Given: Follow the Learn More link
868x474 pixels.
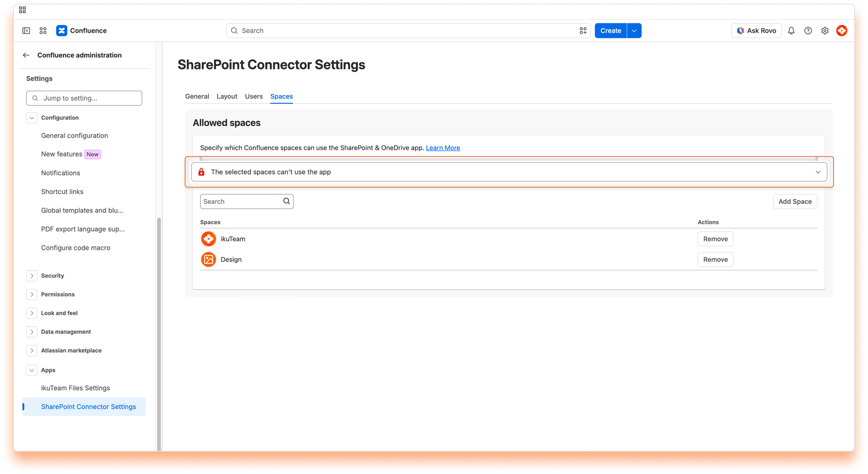Looking at the screenshot, I should [x=443, y=148].
